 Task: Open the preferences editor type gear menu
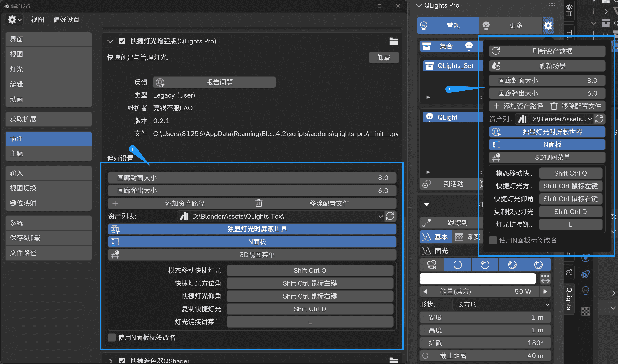point(14,19)
